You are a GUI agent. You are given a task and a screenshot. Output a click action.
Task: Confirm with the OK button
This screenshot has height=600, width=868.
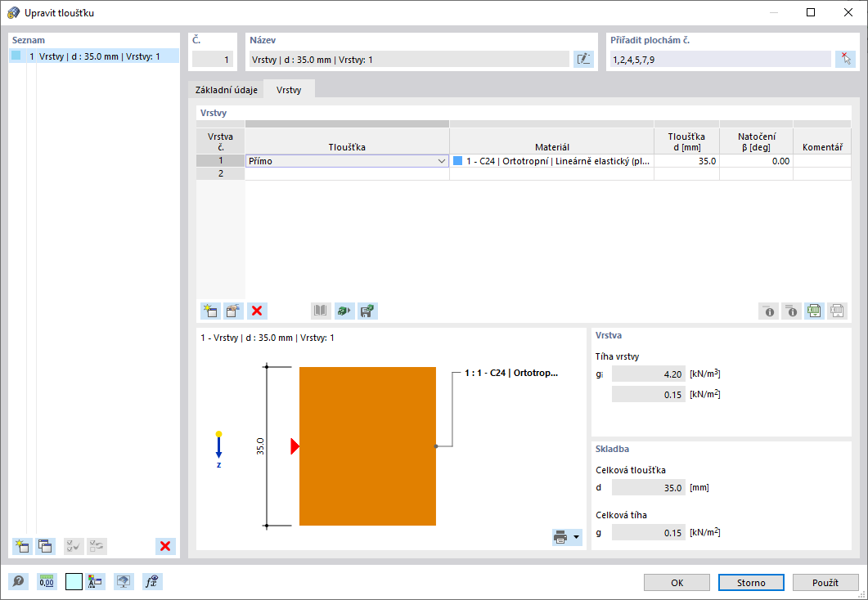677,582
